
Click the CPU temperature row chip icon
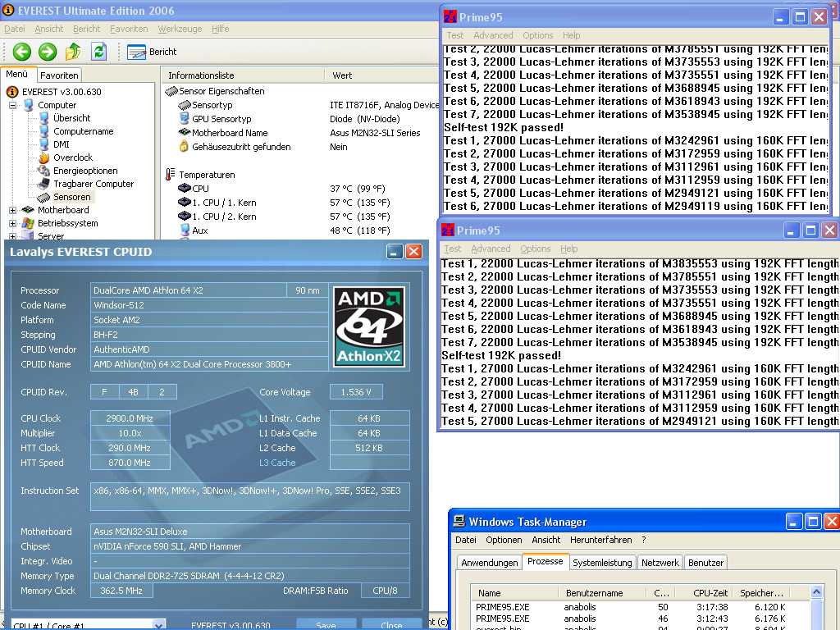(x=185, y=188)
